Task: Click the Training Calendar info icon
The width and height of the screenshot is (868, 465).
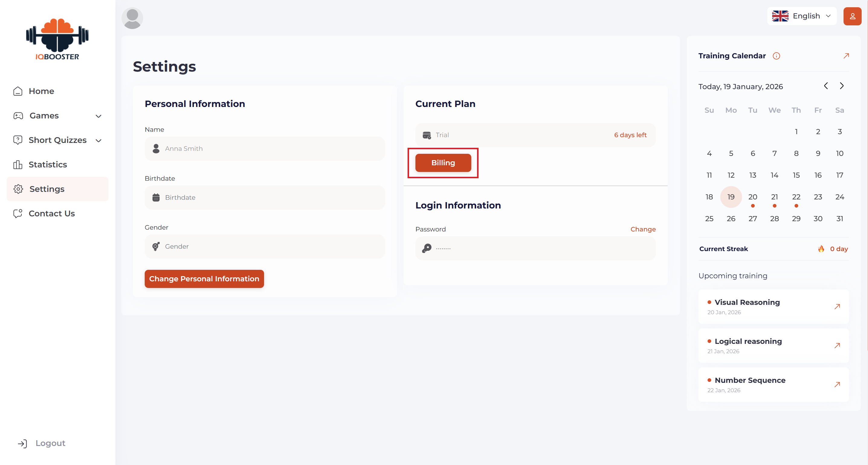Action: [776, 56]
